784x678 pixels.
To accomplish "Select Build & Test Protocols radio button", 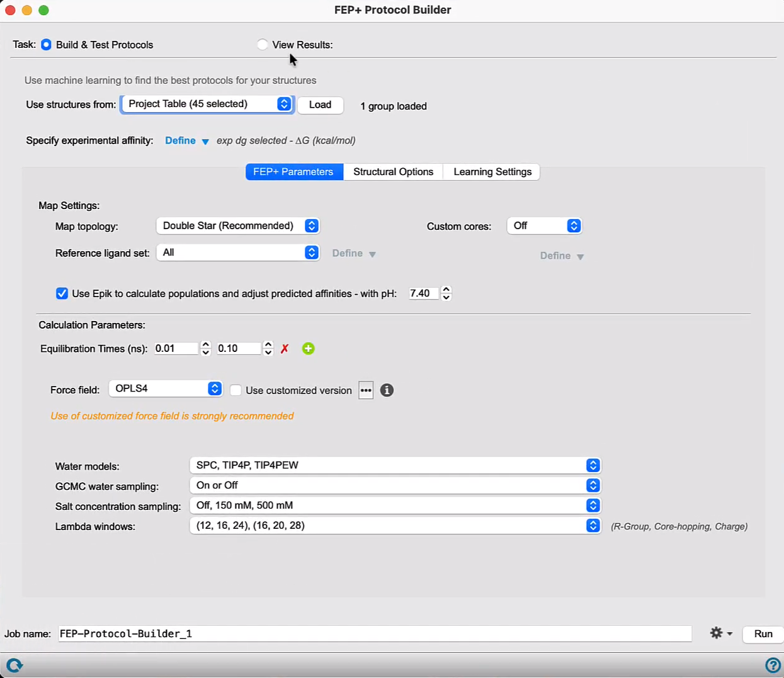I will click(47, 45).
